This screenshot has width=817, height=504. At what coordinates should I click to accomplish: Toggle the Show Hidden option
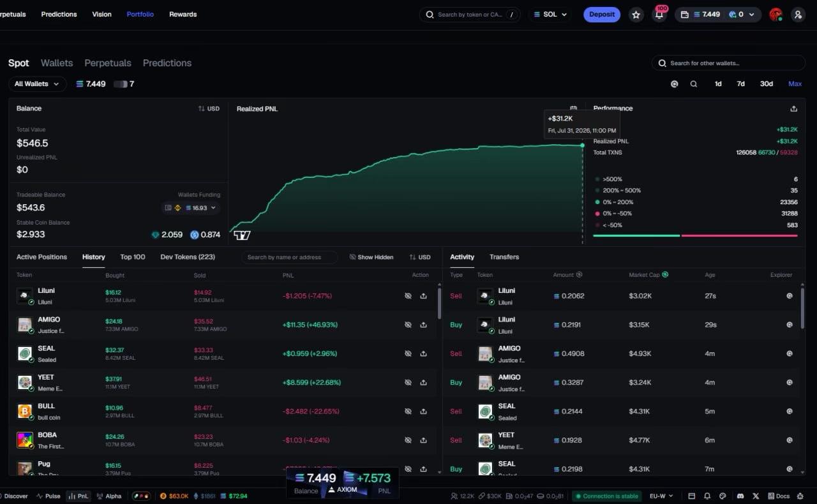(371, 257)
